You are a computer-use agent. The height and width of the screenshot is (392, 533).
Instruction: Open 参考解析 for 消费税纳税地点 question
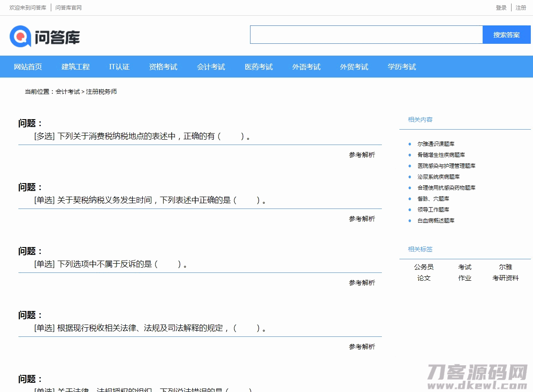tap(362, 155)
